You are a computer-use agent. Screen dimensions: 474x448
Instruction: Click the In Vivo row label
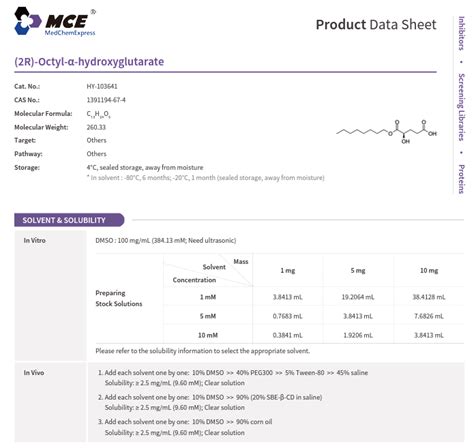click(x=34, y=373)
